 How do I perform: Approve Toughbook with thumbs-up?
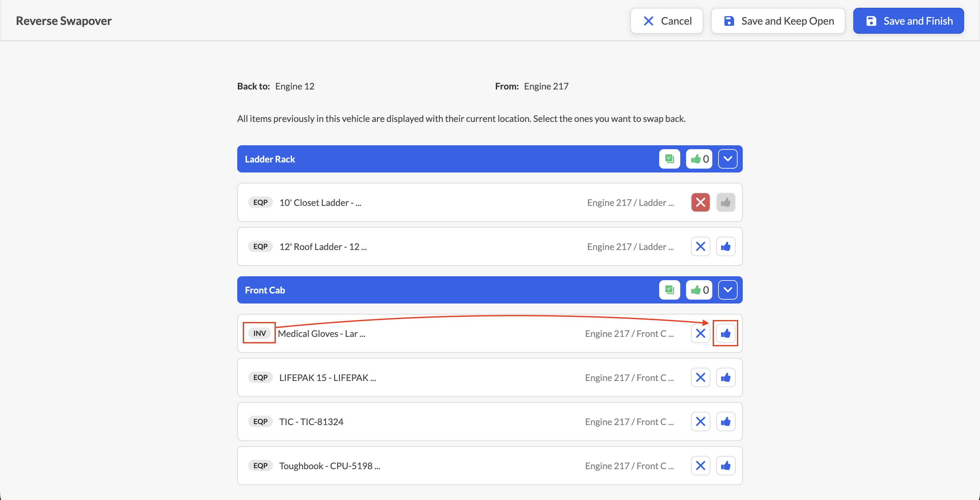click(x=726, y=466)
